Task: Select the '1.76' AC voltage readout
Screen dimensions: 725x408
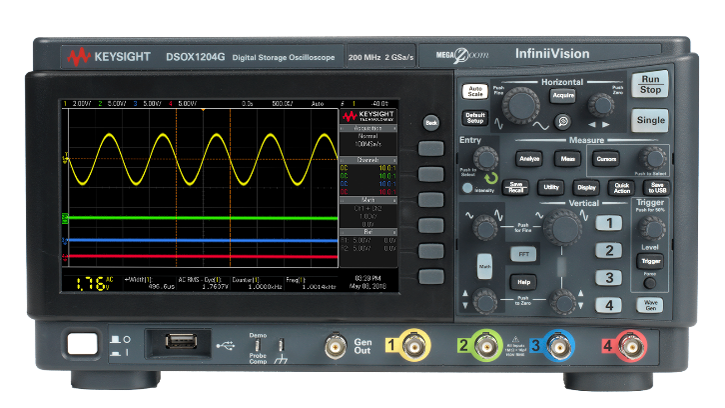Action: click(91, 284)
